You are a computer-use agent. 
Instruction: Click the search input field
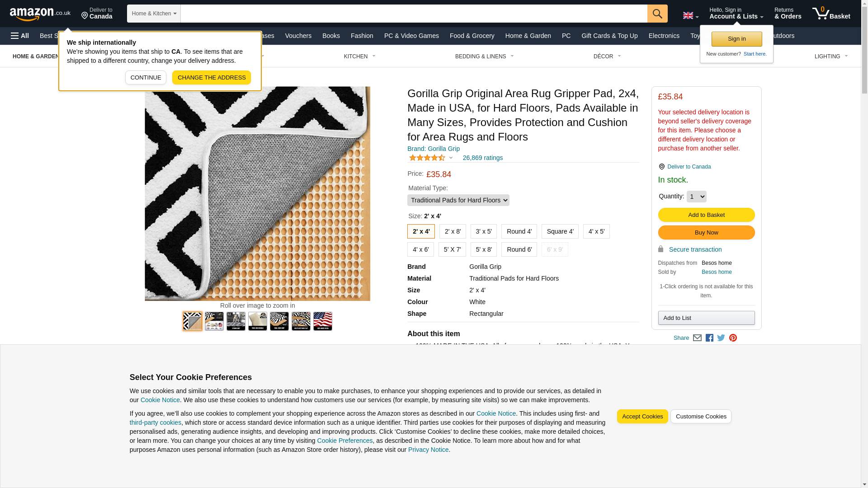[414, 14]
